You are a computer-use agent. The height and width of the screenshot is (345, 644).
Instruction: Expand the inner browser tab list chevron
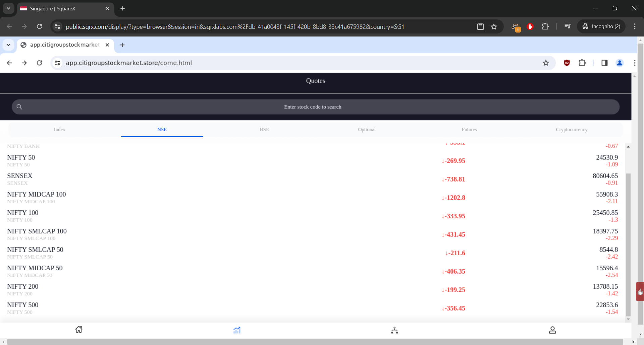click(8, 45)
